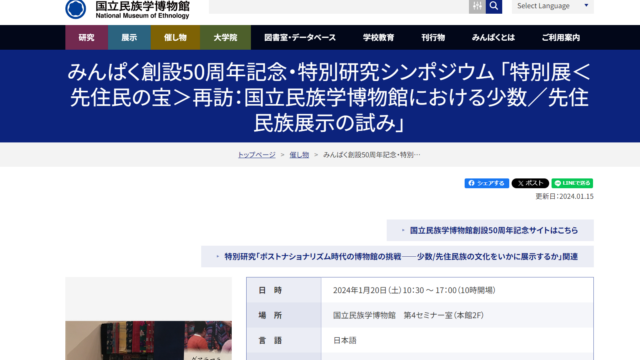640x360 pixels.
Task: Click the symposium page title heading
Action: pyautogui.click(x=329, y=97)
